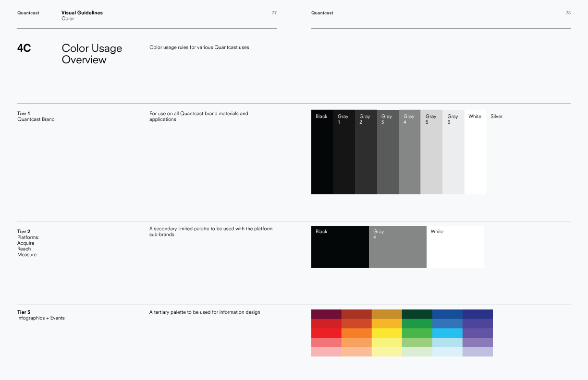588x380 pixels.
Task: Click "A tertiary palette to be used" description
Action: pos(205,312)
